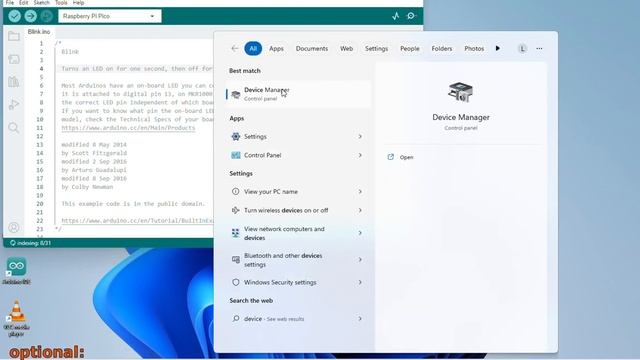Click the arduino.cc/en/Main/Products link in code

(x=128, y=128)
